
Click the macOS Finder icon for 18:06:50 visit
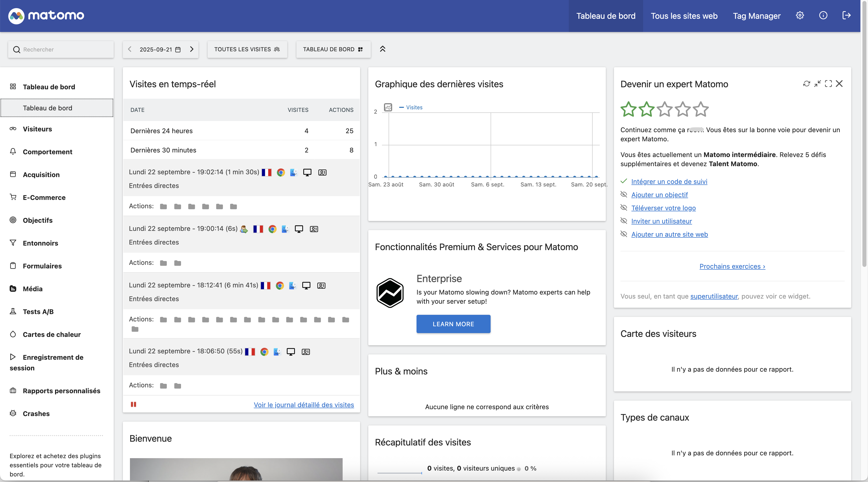[277, 352]
